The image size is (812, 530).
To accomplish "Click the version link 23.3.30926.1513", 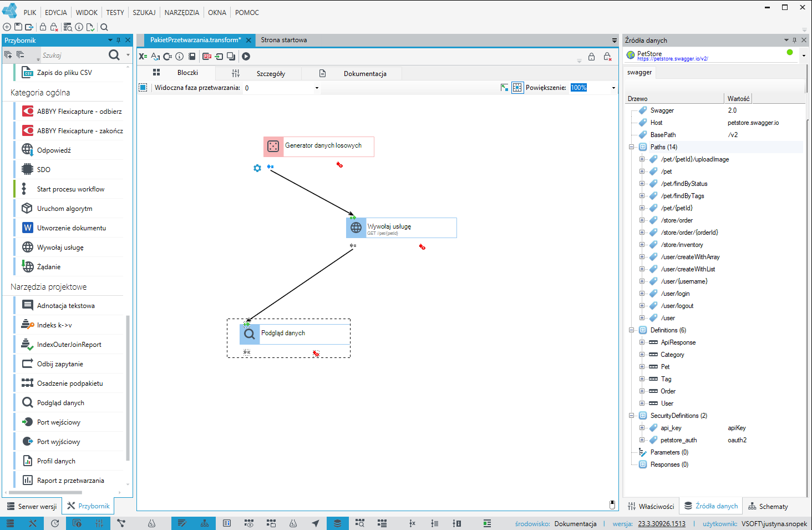I will tap(662, 523).
